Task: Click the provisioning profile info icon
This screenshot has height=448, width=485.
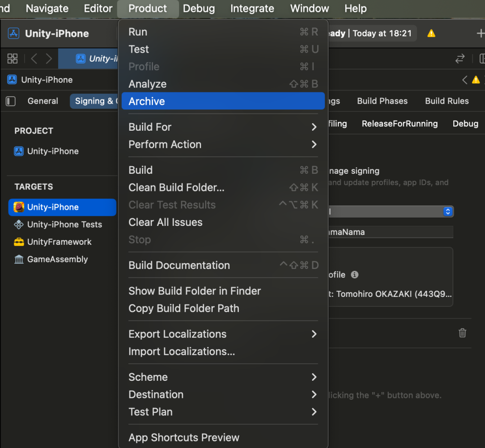Action: click(x=355, y=275)
